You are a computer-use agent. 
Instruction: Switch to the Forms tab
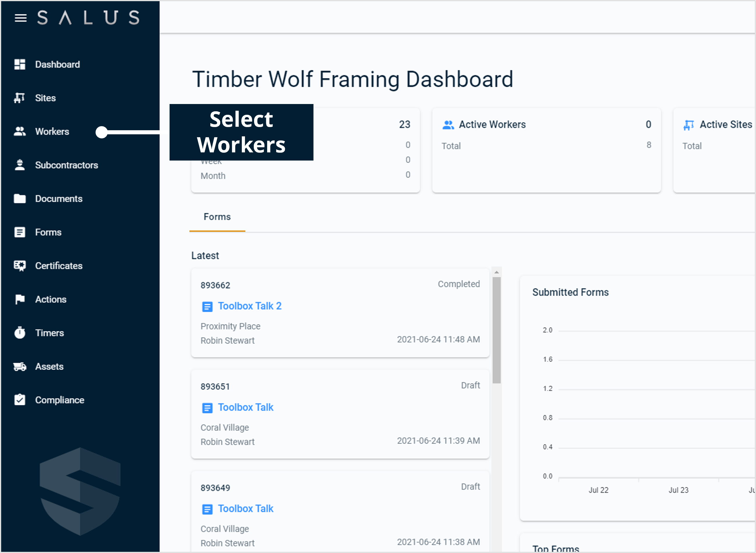pyautogui.click(x=217, y=217)
